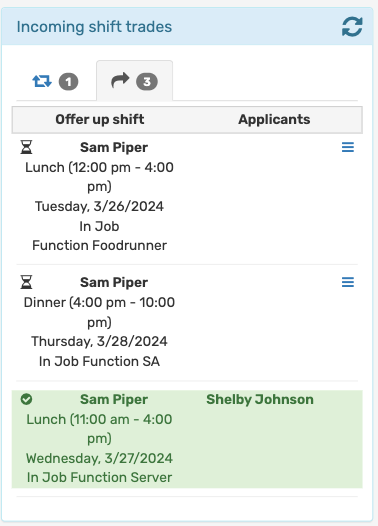Click the Applicants column header
The image size is (378, 526).
click(x=274, y=119)
